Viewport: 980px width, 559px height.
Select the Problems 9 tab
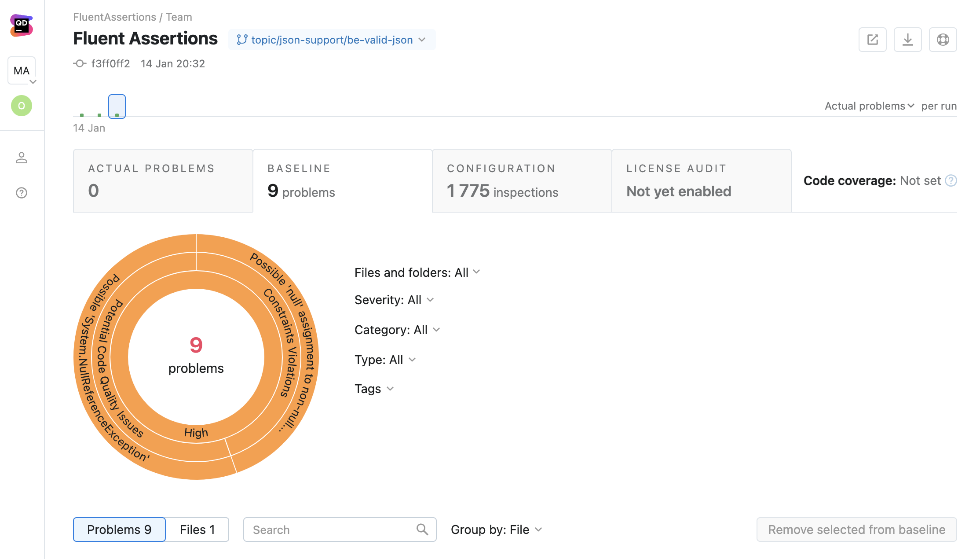pyautogui.click(x=119, y=530)
